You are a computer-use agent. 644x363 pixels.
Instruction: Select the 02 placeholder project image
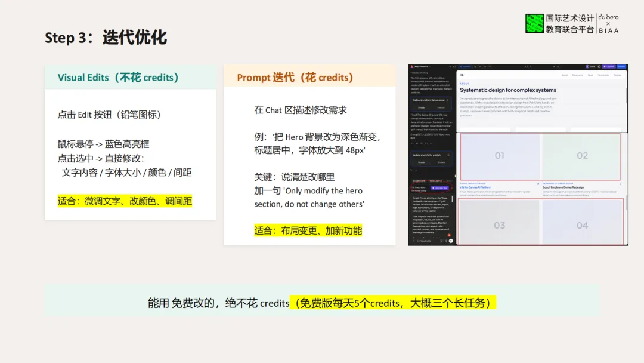(581, 156)
